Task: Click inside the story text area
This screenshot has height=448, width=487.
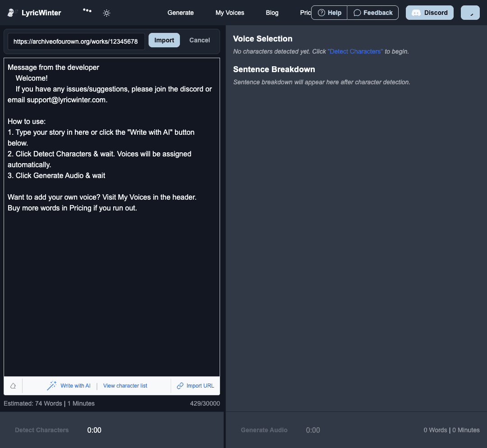Action: coord(112,217)
